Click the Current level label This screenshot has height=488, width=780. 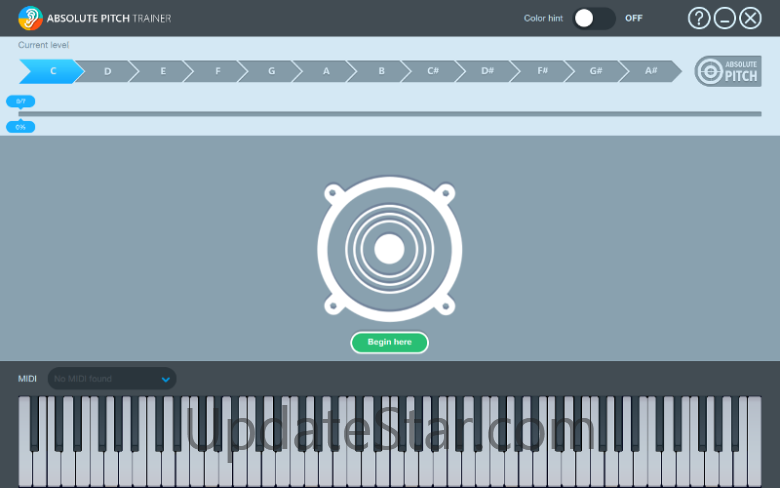tap(43, 45)
